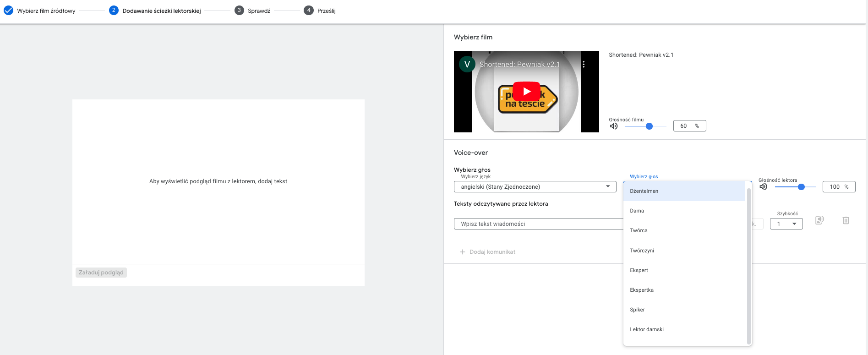Click the plus icon beside Dodaj komunikat
Image resolution: width=868 pixels, height=355 pixels.
click(x=462, y=252)
